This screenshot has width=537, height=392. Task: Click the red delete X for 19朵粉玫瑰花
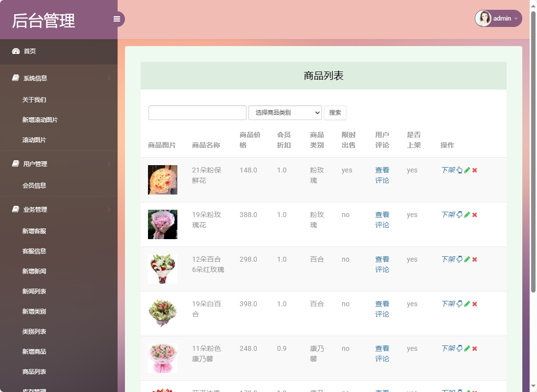(x=474, y=215)
